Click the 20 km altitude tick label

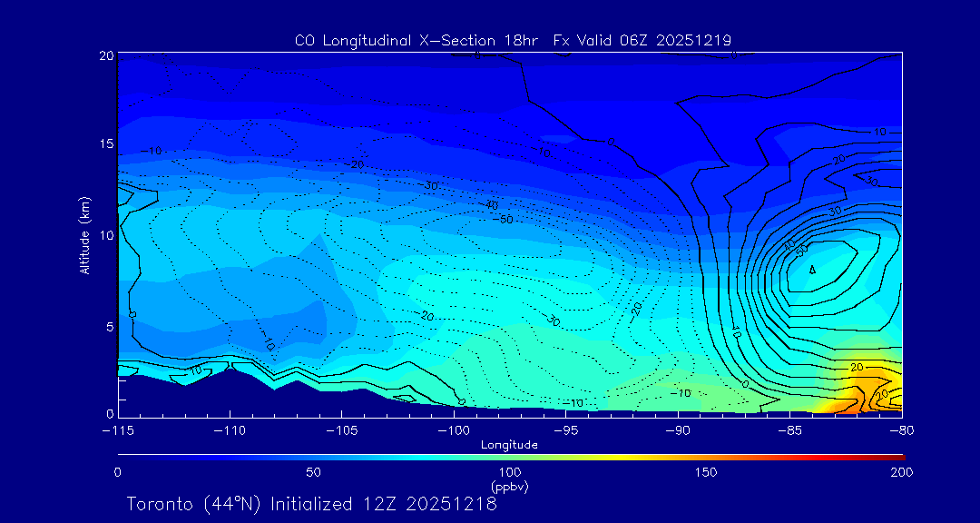click(x=106, y=55)
